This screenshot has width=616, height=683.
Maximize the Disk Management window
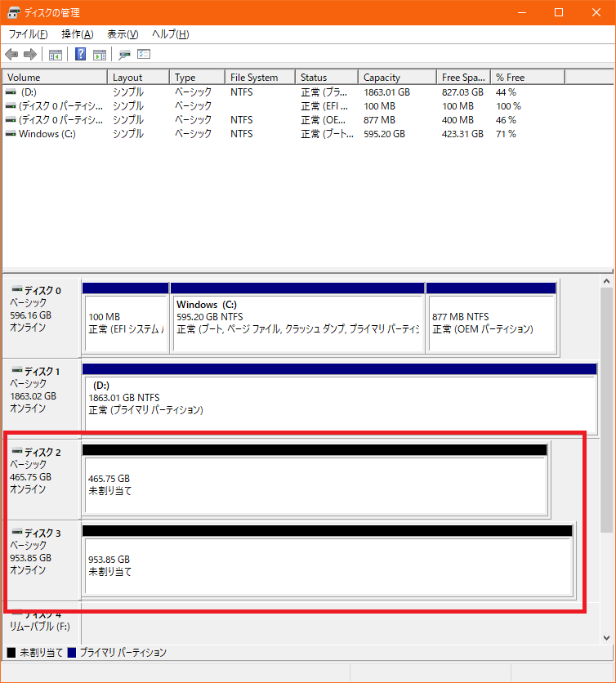[x=559, y=12]
